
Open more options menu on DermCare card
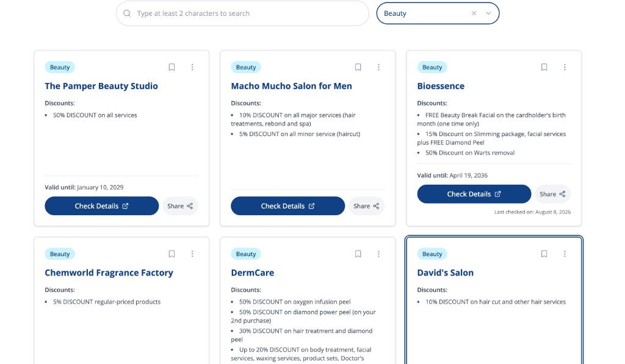[378, 254]
